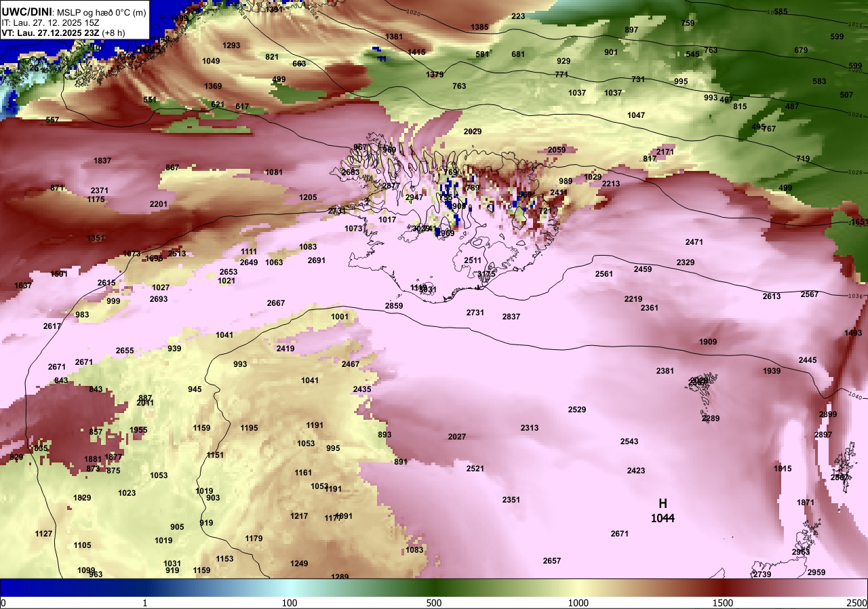Screen dimensions: 868x609
Task: Click the height value 2543
Action: [x=629, y=441]
